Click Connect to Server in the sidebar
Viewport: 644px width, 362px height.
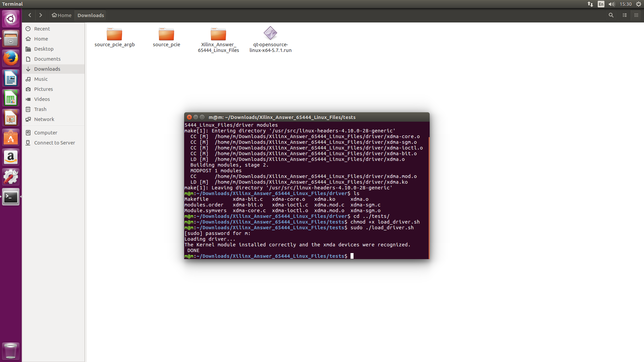(53, 143)
